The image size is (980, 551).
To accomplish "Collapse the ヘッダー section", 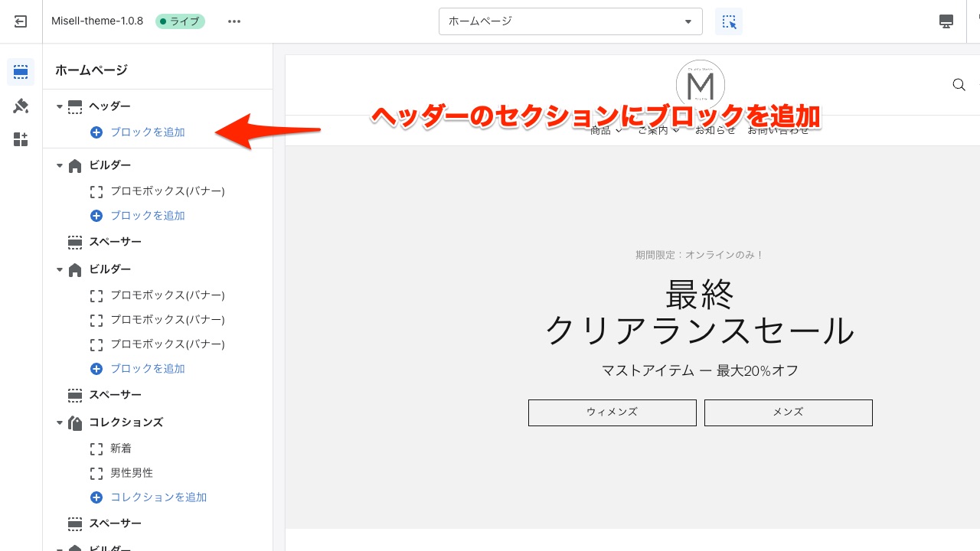I will [x=59, y=106].
